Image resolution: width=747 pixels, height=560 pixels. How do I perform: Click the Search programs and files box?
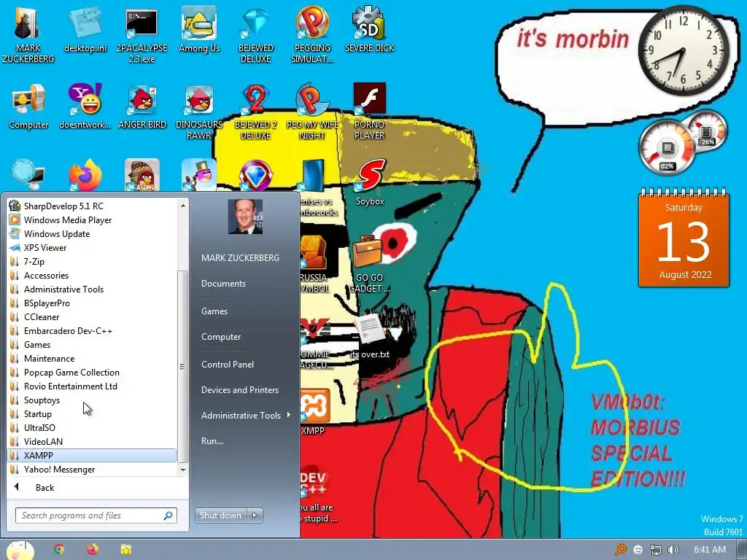click(x=96, y=516)
